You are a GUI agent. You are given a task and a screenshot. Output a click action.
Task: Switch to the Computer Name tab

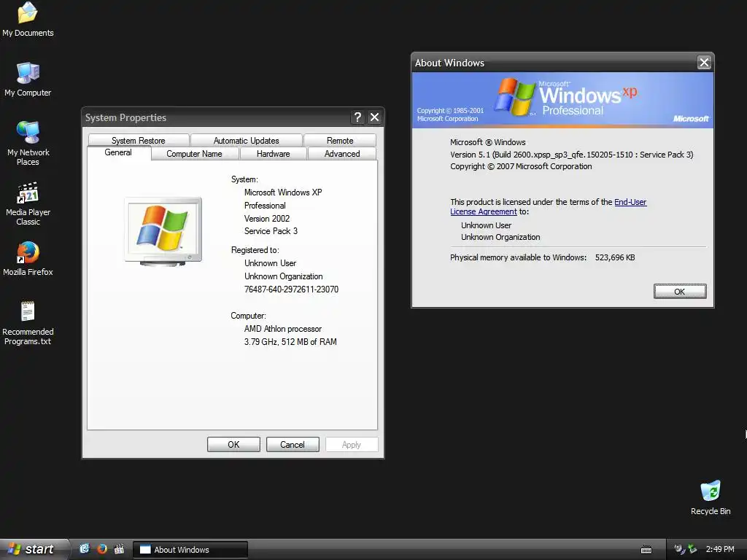coord(194,154)
